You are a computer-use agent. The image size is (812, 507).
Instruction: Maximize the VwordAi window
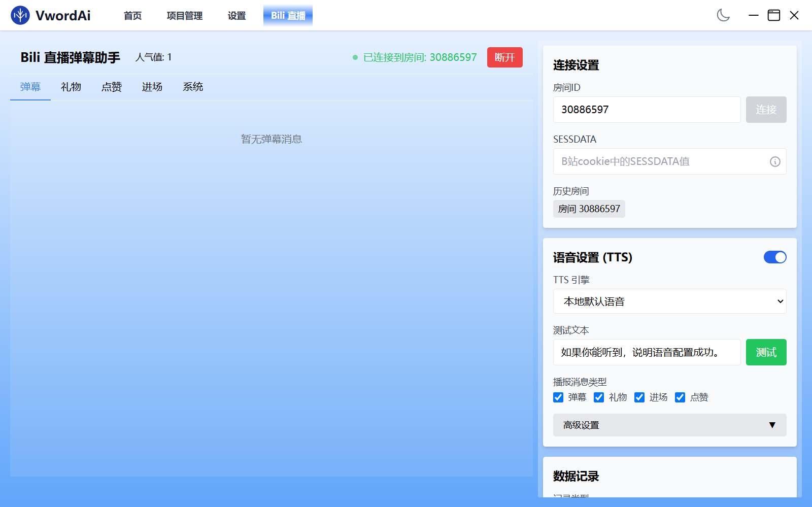click(x=774, y=15)
